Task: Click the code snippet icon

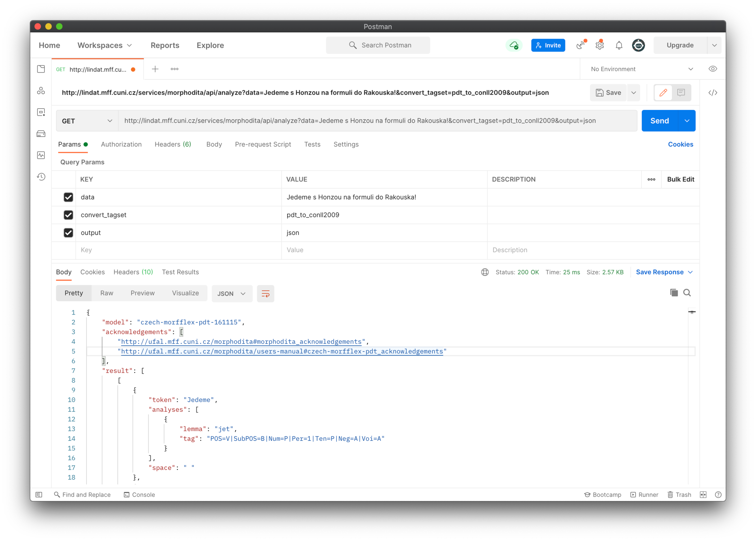Action: tap(713, 93)
